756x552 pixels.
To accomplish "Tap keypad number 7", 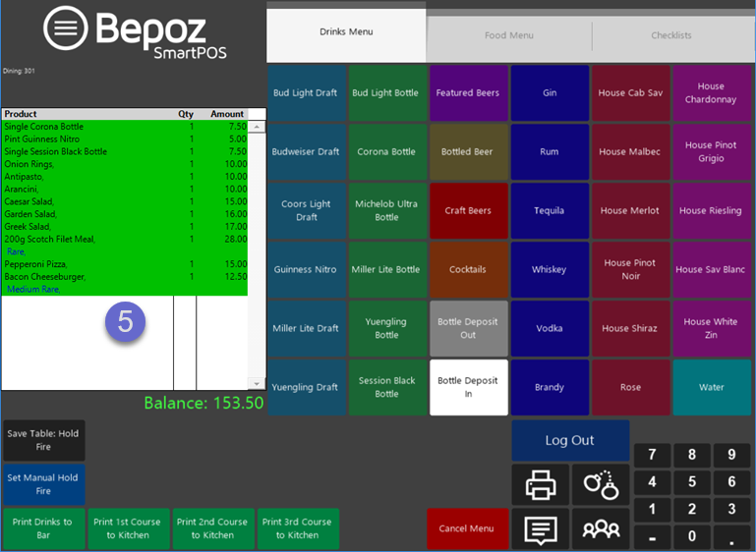I will click(x=653, y=455).
